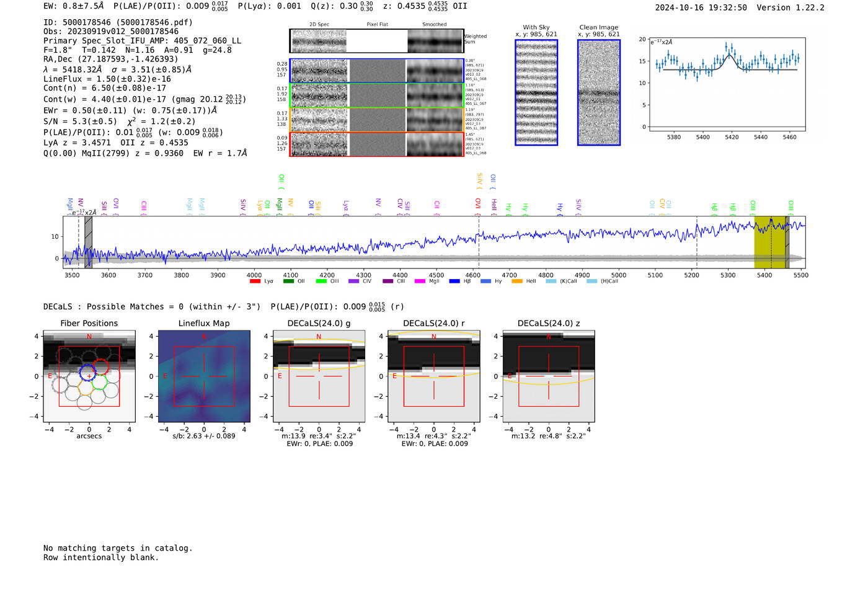Click the lime OIII legend swatch
Viewport: 868px width, 591px height.
coord(321,281)
